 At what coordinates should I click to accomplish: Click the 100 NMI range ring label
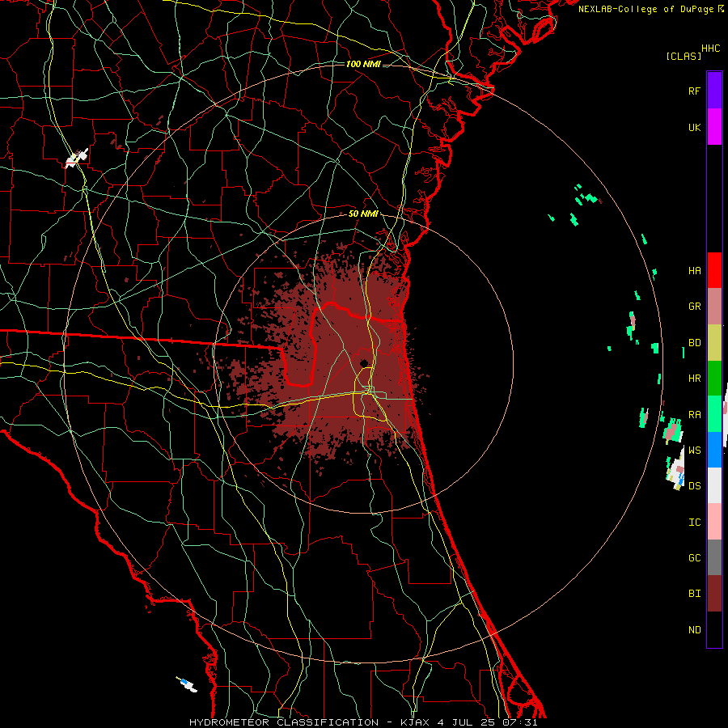tap(363, 64)
